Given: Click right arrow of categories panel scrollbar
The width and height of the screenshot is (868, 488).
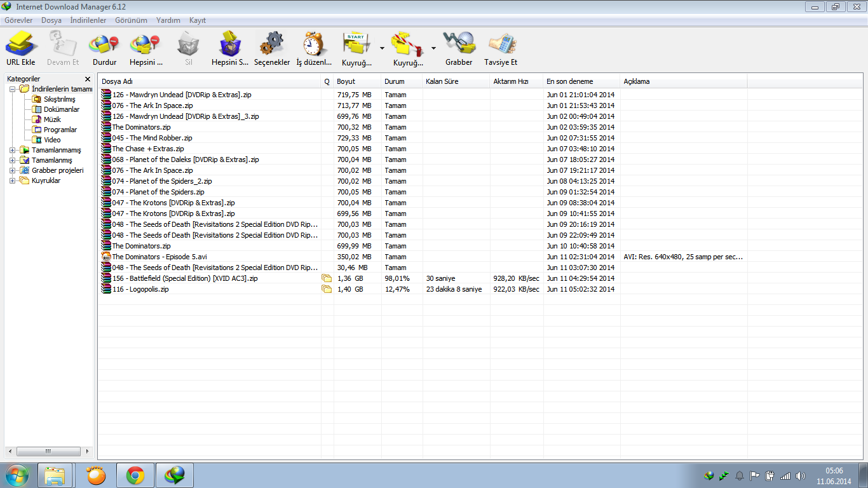Looking at the screenshot, I should [x=88, y=451].
